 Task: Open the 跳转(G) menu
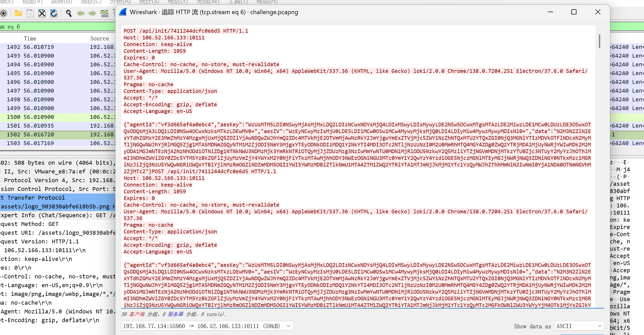(62, 2)
